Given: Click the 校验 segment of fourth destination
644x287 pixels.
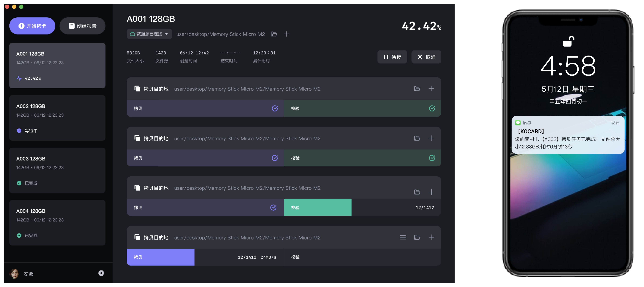Looking at the screenshot, I should click(x=362, y=257).
